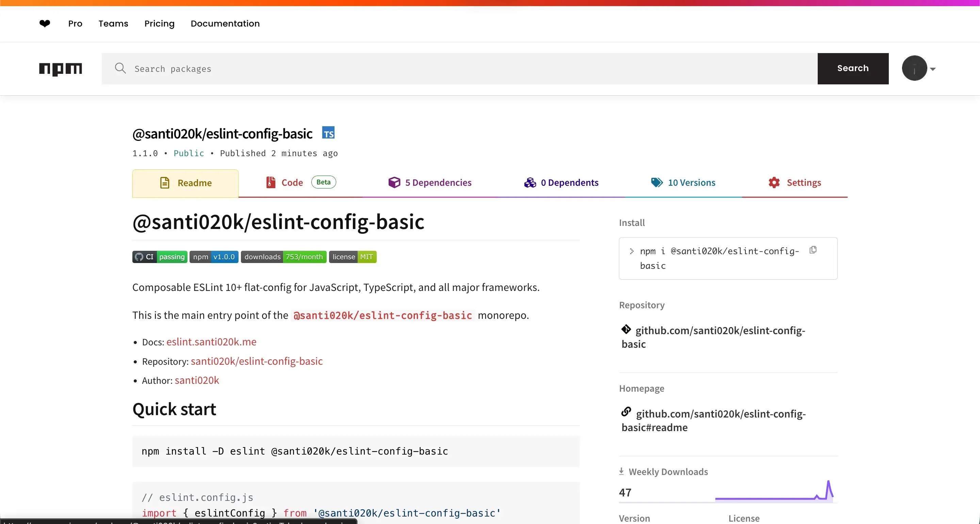The image size is (980, 524).
Task: Open the 0 Dependents tab
Action: pyautogui.click(x=561, y=182)
